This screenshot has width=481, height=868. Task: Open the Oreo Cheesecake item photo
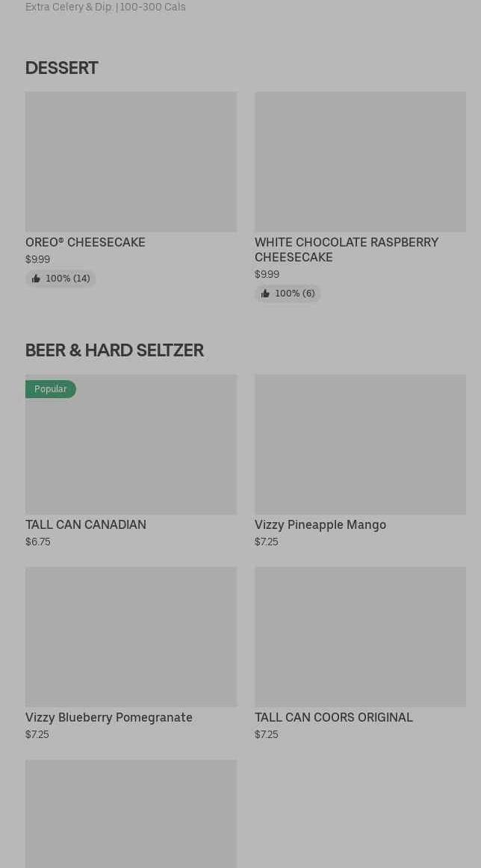[131, 161]
